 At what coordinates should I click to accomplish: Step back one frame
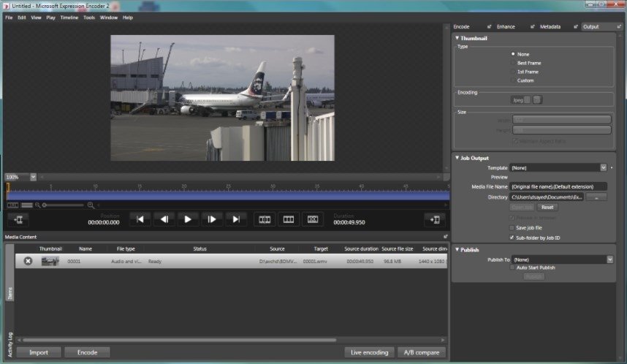tap(164, 219)
